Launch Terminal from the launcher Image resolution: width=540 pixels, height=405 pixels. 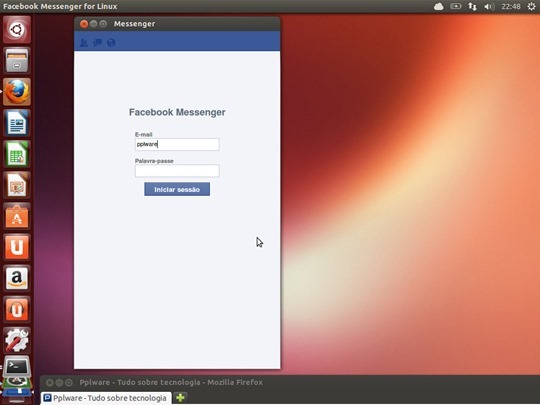17,367
